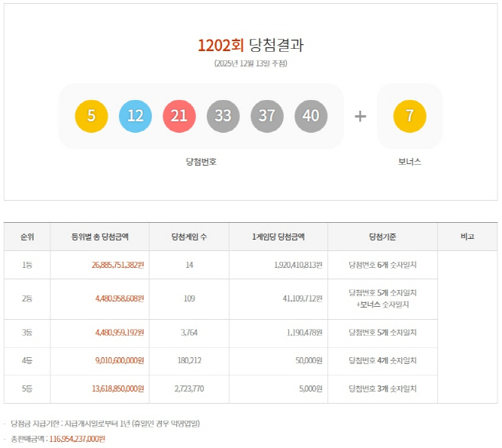502x448 pixels.
Task: Click the plus sign before the bonus ball
Action: 360,116
